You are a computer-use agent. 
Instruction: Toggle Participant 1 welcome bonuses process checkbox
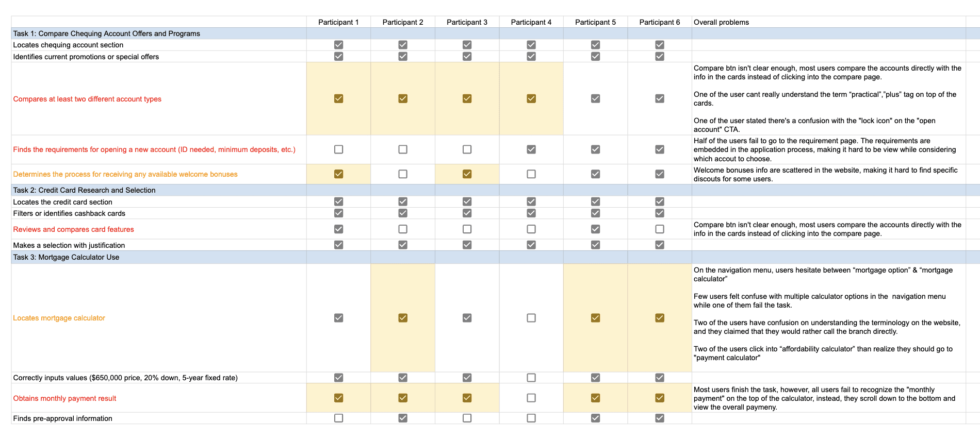[x=338, y=174]
